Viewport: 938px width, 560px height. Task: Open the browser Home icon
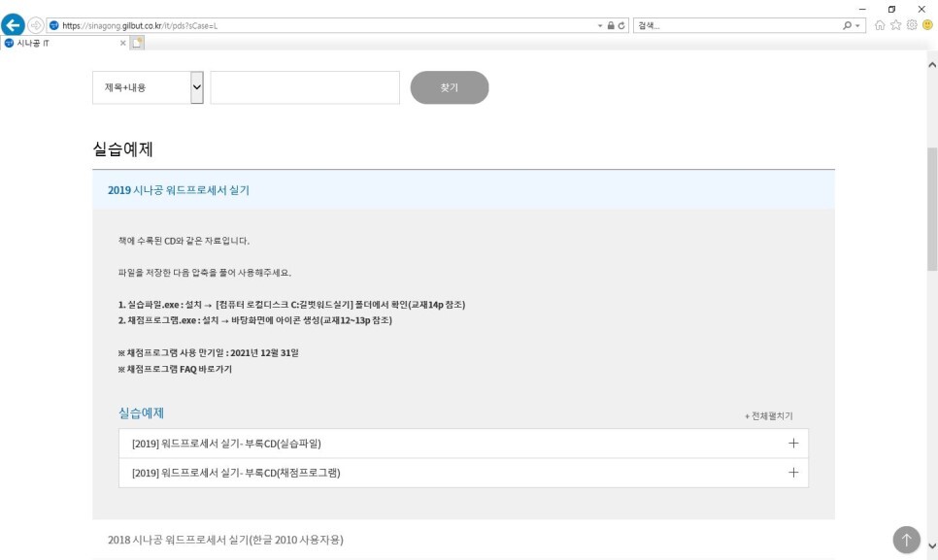[x=880, y=25]
